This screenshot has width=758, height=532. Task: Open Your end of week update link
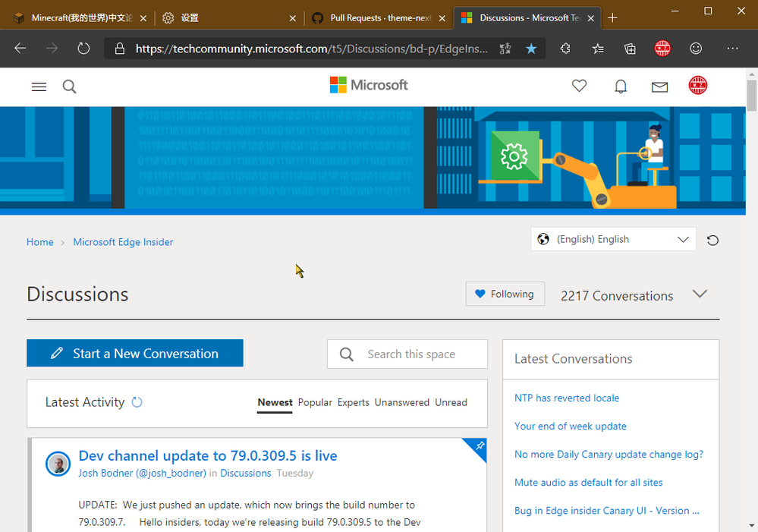[571, 426]
